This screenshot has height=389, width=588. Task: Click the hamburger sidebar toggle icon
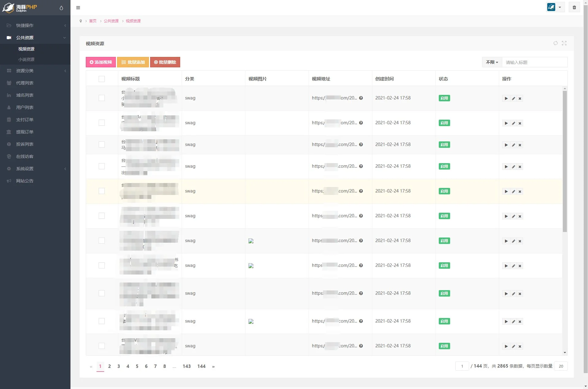tap(78, 8)
